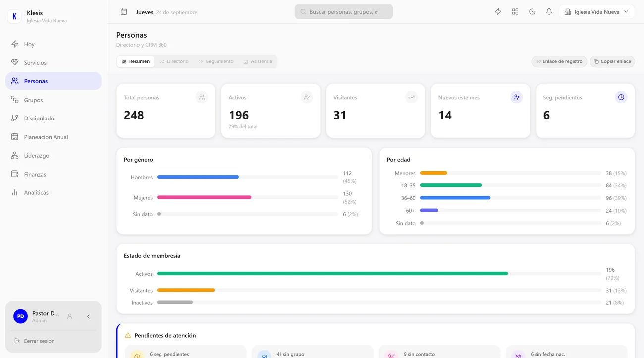Open Finanzas in the sidebar

[54, 175]
